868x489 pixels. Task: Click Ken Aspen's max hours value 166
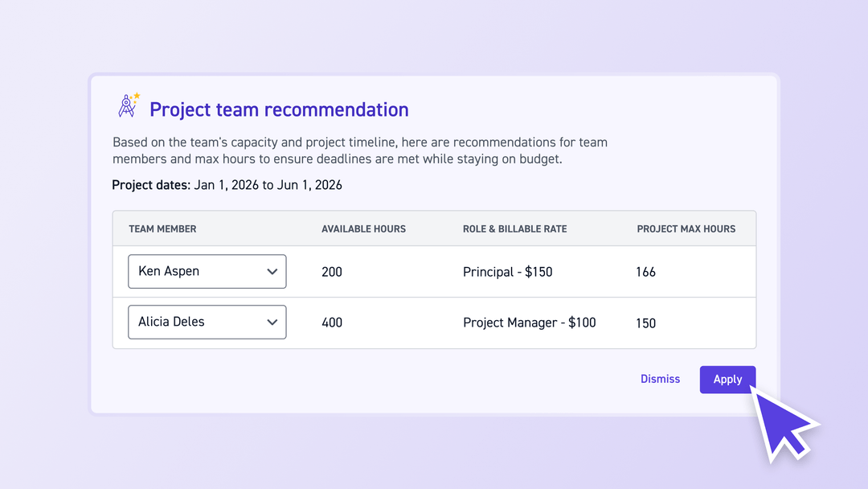click(x=645, y=271)
